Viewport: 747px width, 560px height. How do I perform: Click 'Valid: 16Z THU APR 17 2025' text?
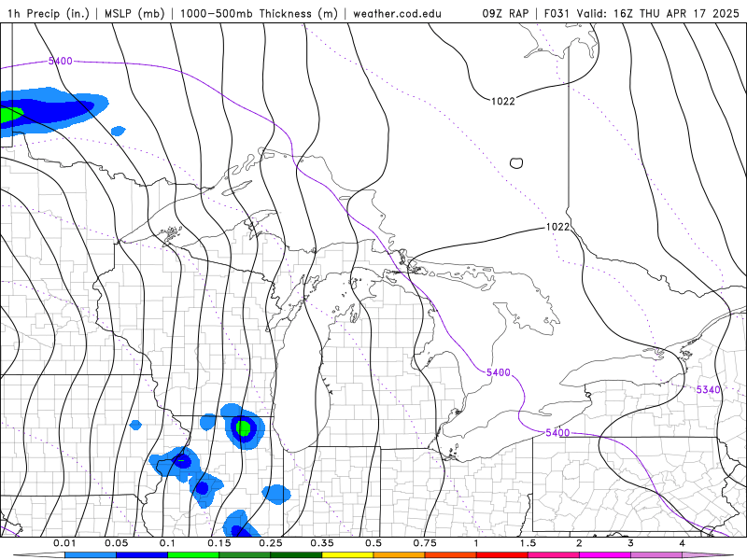click(658, 13)
